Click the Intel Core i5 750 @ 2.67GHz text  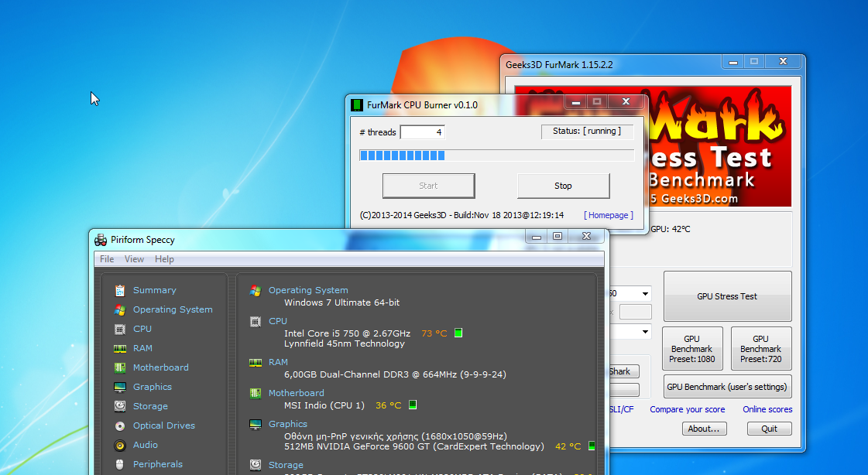pos(347,333)
